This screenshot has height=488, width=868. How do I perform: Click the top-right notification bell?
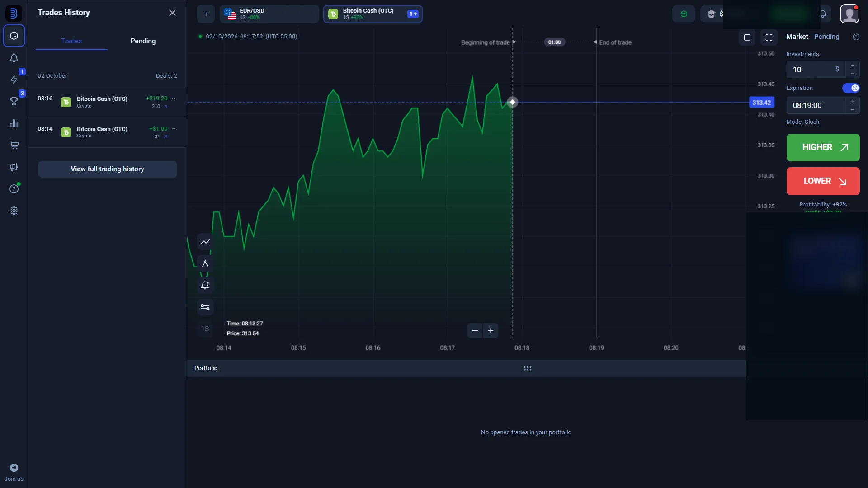823,14
